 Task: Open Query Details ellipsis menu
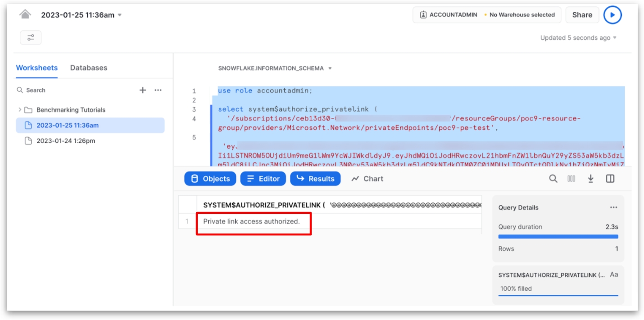click(613, 207)
